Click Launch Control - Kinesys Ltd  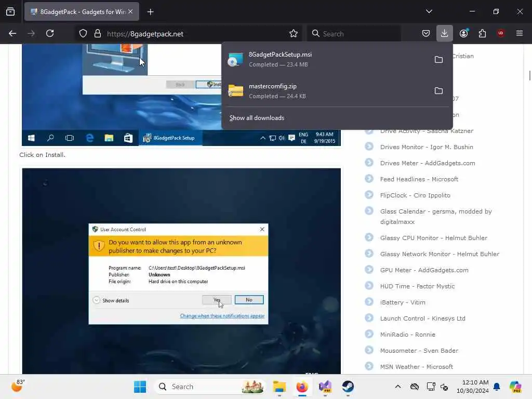point(423,318)
